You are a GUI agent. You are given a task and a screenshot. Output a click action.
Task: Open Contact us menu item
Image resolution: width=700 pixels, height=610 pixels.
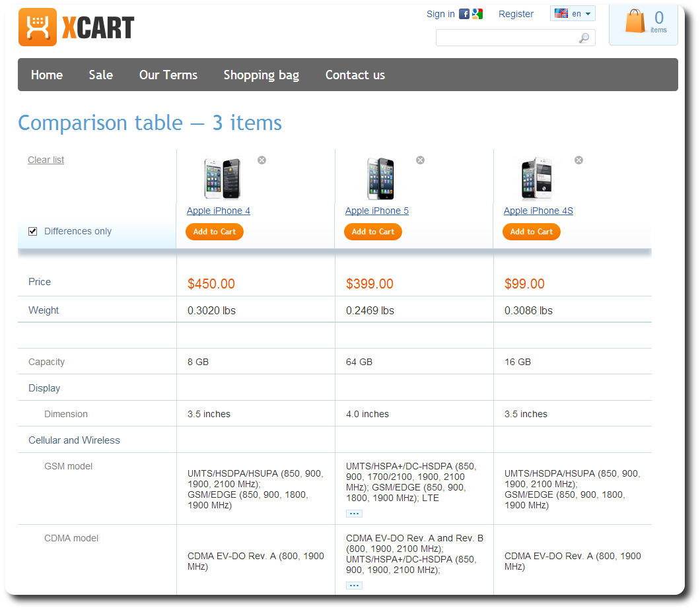[355, 75]
